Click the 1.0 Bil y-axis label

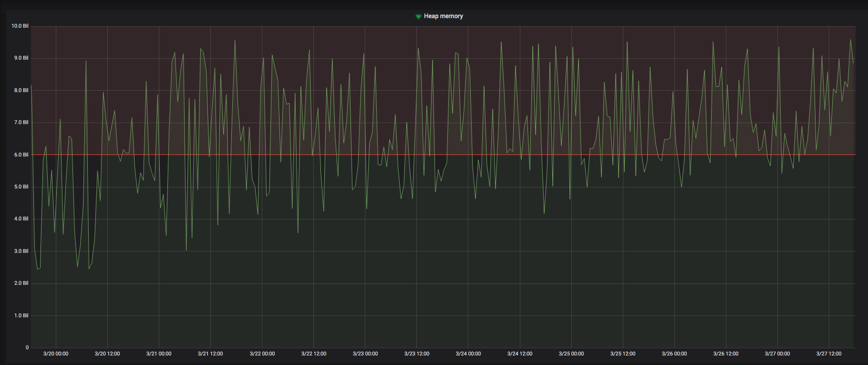pos(21,315)
